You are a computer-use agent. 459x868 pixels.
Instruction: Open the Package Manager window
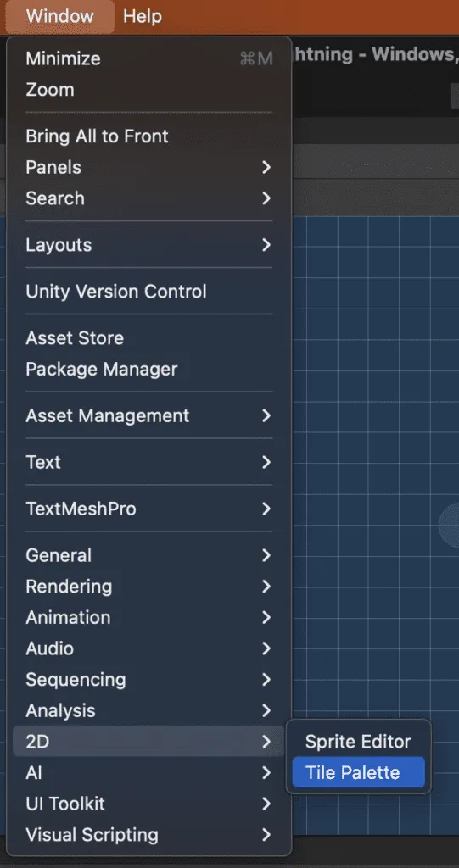tap(148, 369)
